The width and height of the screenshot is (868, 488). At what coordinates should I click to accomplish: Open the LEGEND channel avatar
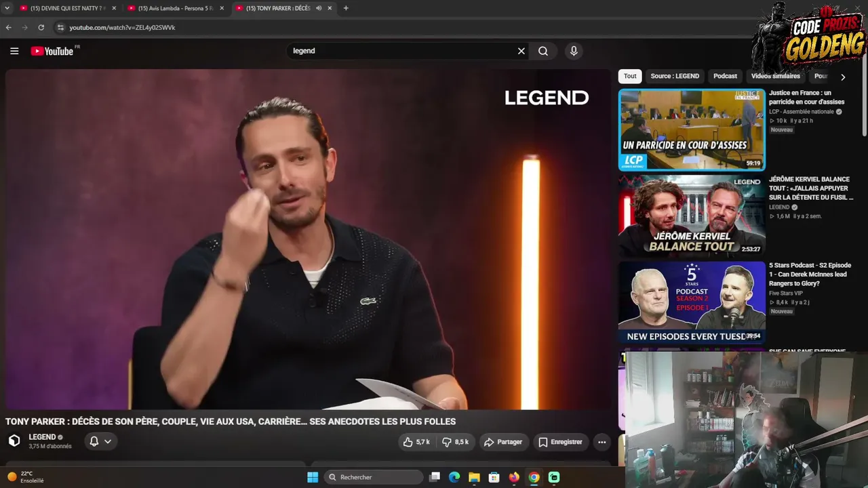[14, 441]
